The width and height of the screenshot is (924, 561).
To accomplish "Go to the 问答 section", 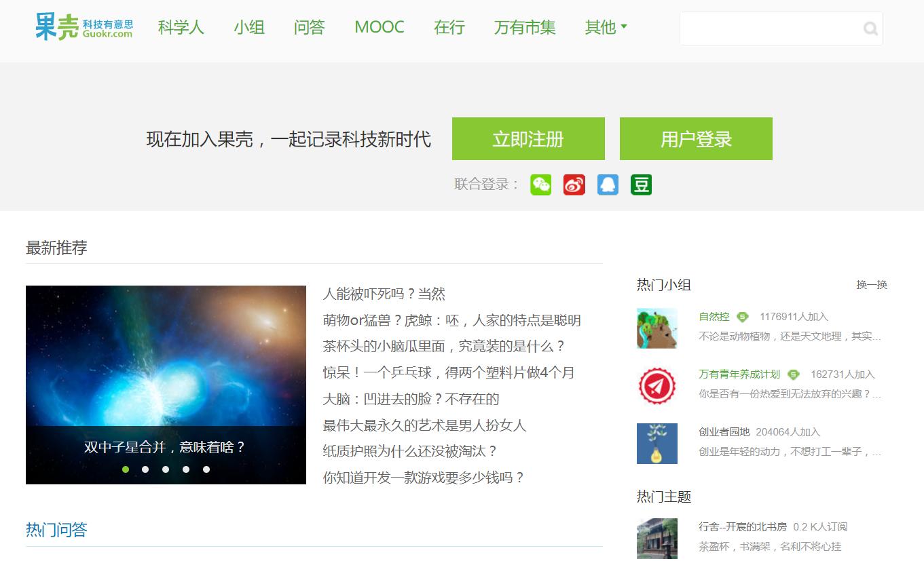I will click(310, 27).
